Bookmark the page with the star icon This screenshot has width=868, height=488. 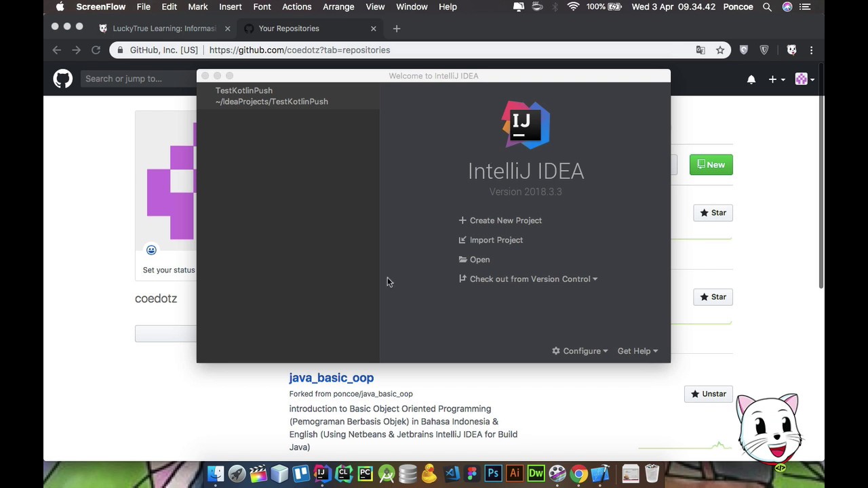[720, 50]
